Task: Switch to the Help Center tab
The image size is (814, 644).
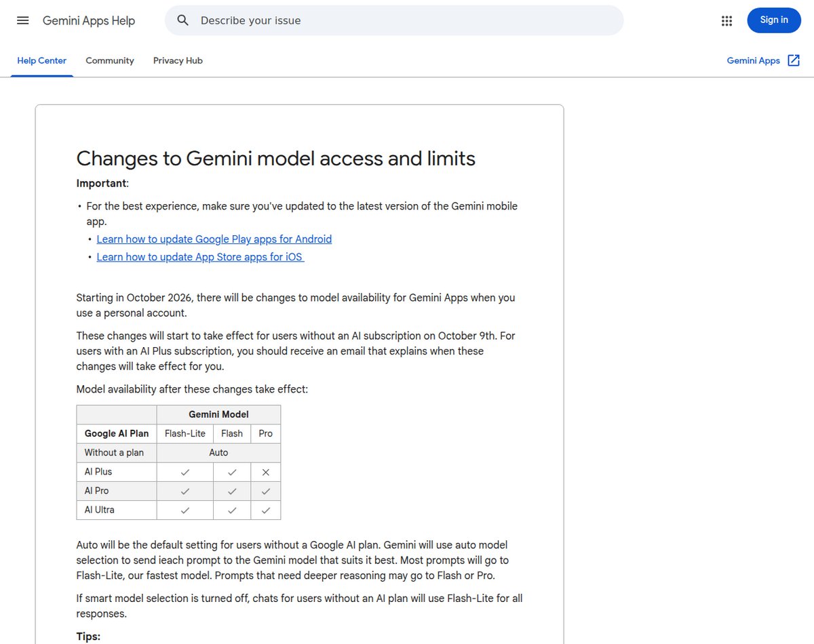Action: click(x=42, y=60)
